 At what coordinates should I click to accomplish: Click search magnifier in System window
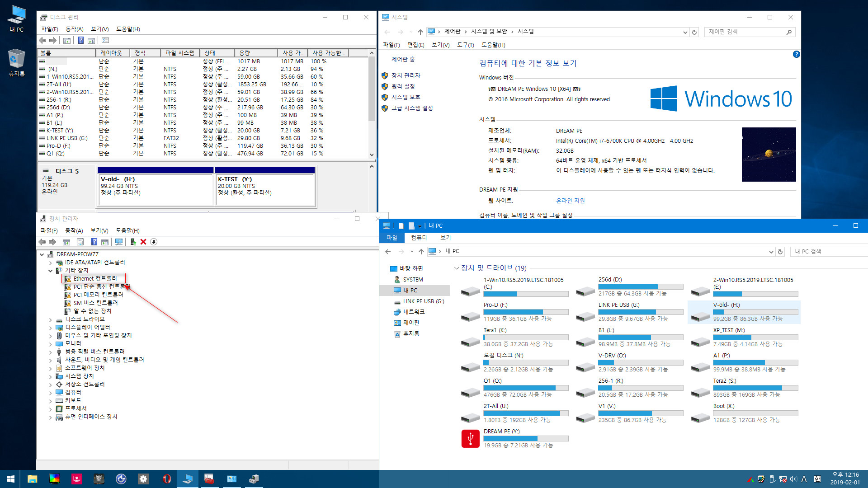[x=789, y=32]
